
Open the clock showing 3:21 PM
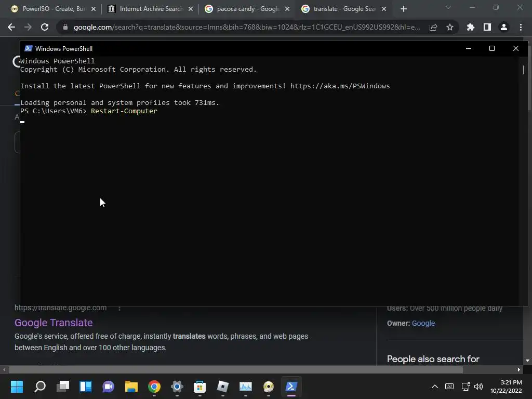point(506,387)
